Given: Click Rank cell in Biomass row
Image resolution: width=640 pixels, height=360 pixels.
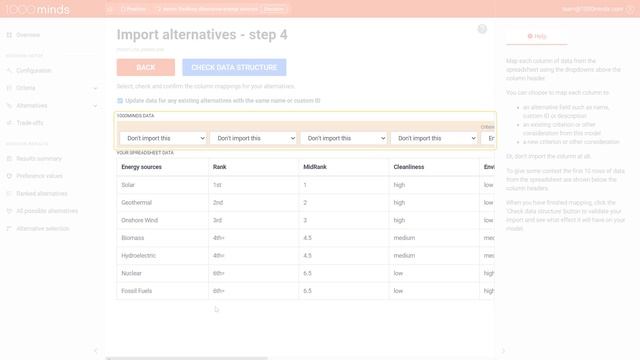Looking at the screenshot, I should (x=253, y=238).
